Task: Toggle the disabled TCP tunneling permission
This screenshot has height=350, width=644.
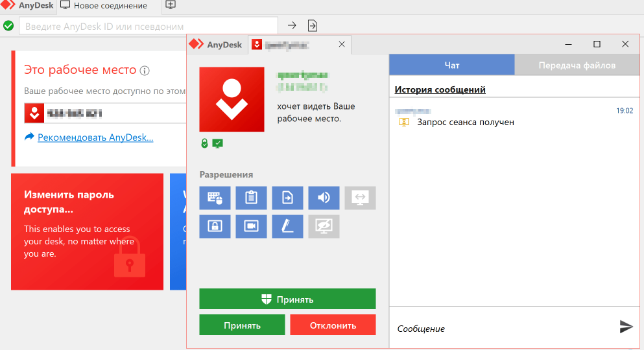Action: coord(360,198)
